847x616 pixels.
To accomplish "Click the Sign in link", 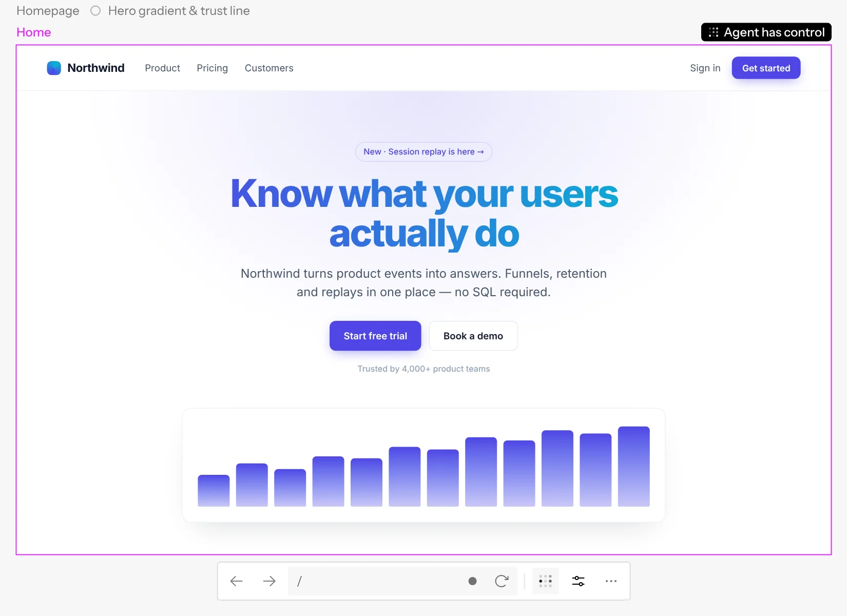I will click(705, 68).
